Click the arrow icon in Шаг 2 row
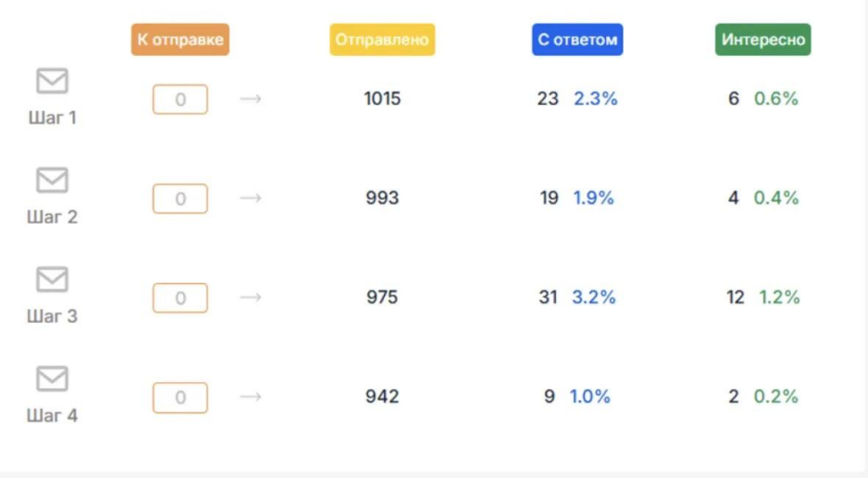This screenshot has width=868, height=478. pyautogui.click(x=250, y=198)
